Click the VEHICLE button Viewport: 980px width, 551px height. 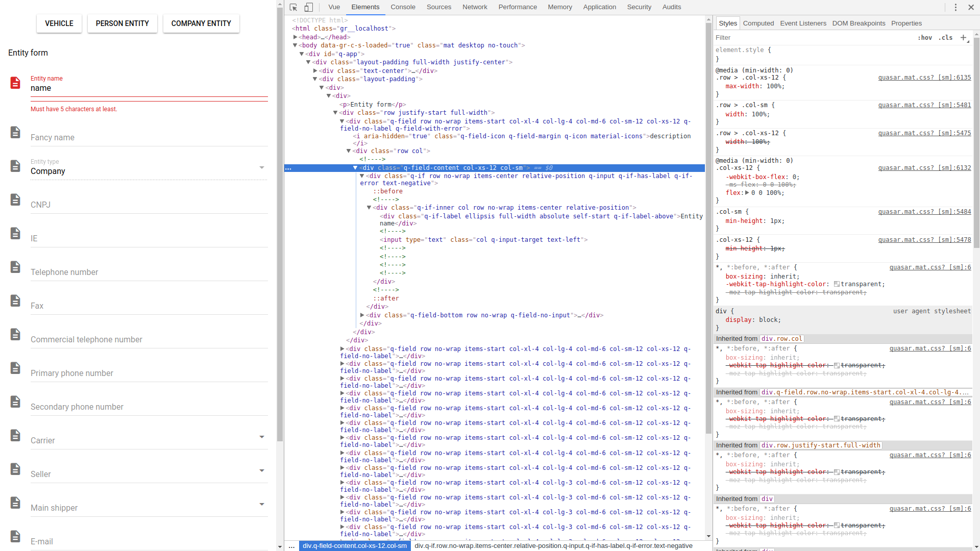[59, 23]
